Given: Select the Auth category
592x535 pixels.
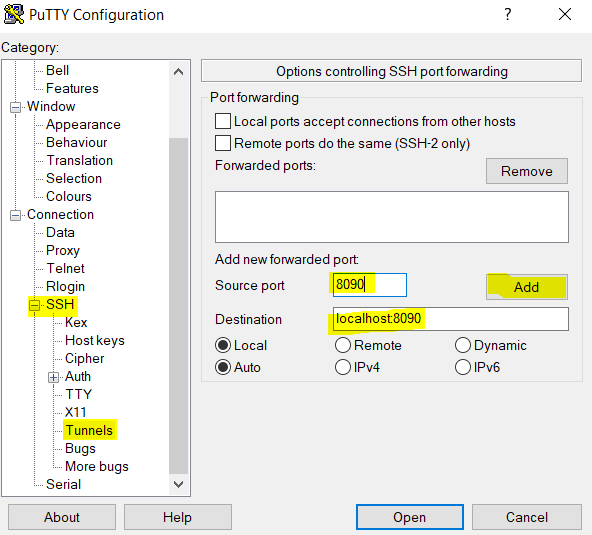Looking at the screenshot, I should tap(78, 376).
